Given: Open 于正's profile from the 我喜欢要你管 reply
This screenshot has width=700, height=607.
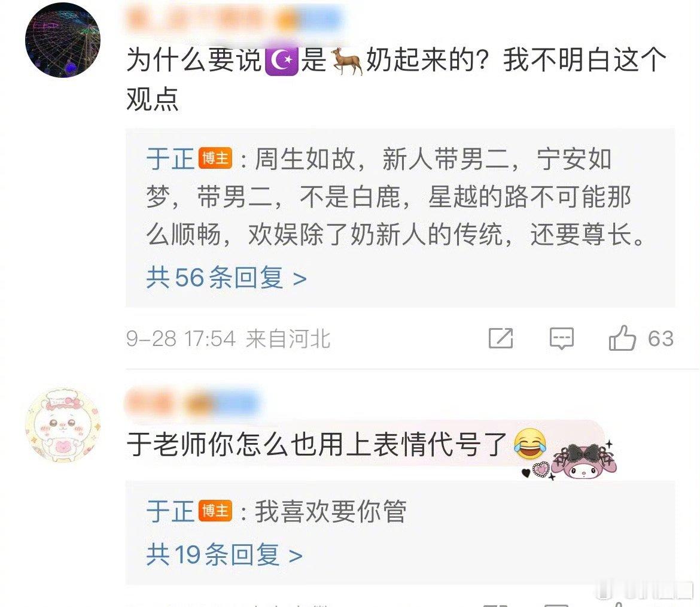Looking at the screenshot, I should click(x=170, y=511).
